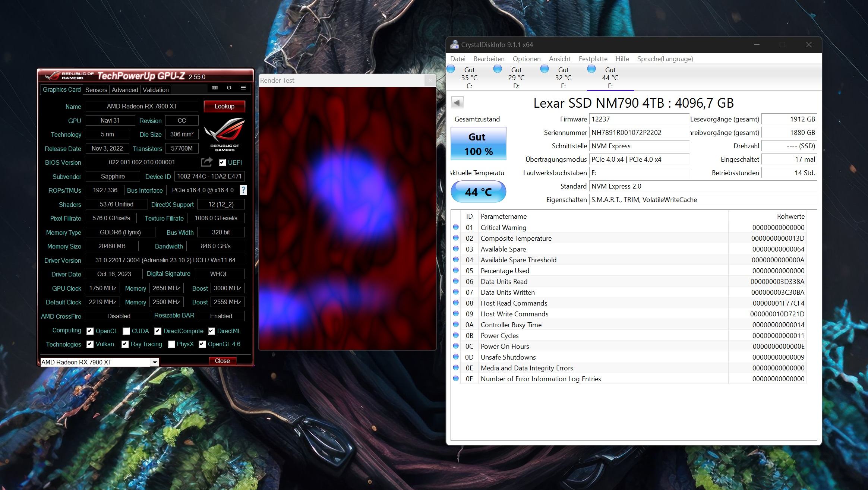The image size is (868, 490).
Task: Select drive E: health indicator
Action: coord(545,69)
